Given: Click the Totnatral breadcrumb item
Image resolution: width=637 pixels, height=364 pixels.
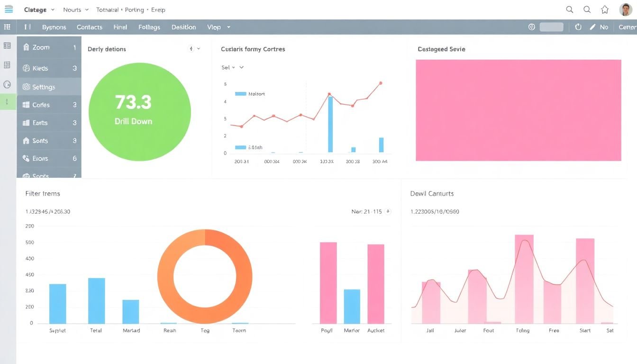Looking at the screenshot, I should [108, 9].
